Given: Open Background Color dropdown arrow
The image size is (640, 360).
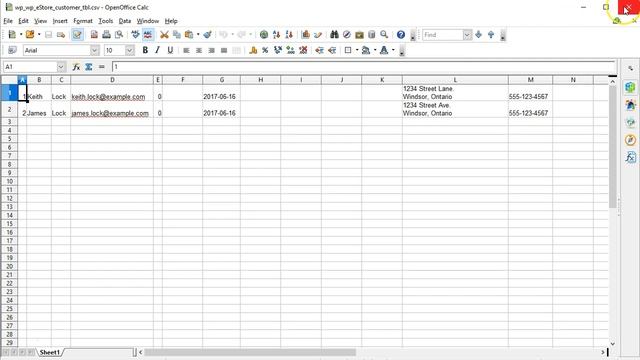Looking at the screenshot, I should tap(375, 50).
